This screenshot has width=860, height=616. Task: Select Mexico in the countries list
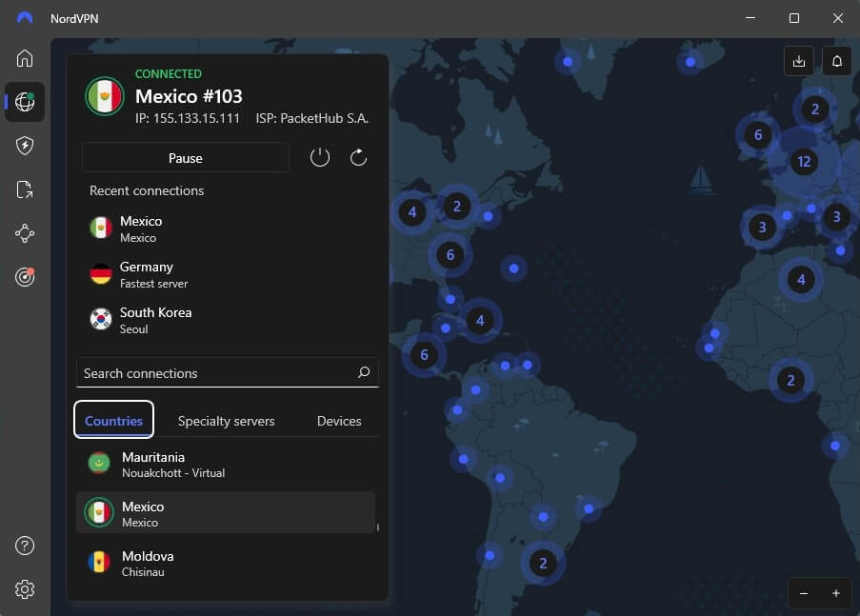pos(226,512)
